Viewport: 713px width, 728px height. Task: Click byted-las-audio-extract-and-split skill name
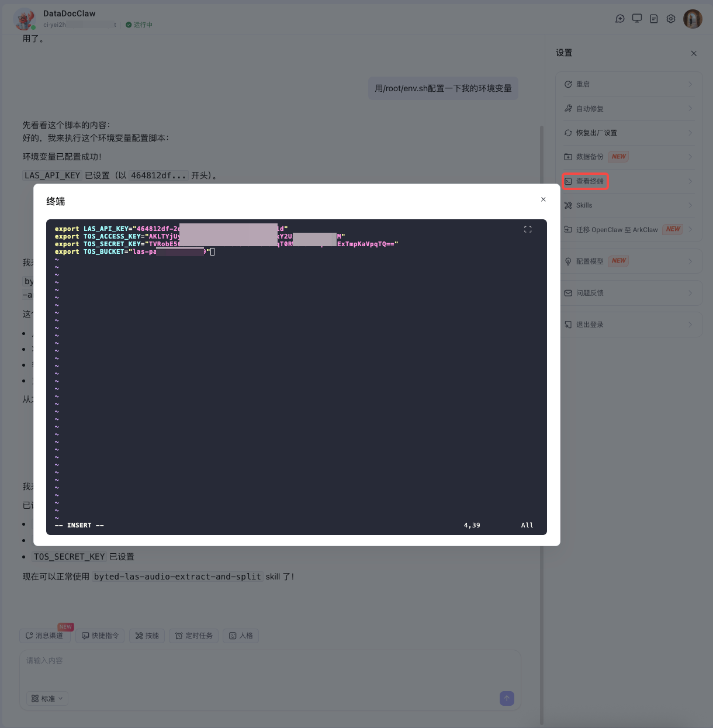click(x=178, y=577)
